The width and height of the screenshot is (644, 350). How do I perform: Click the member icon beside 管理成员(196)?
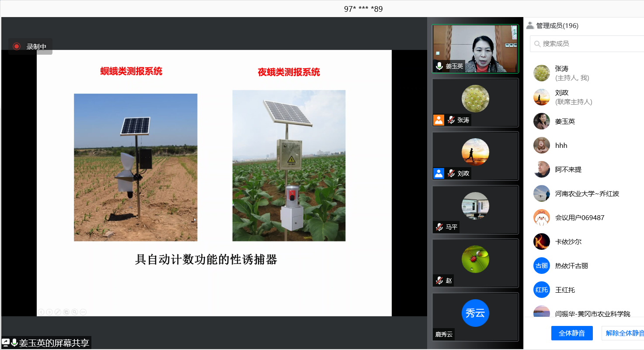(530, 25)
